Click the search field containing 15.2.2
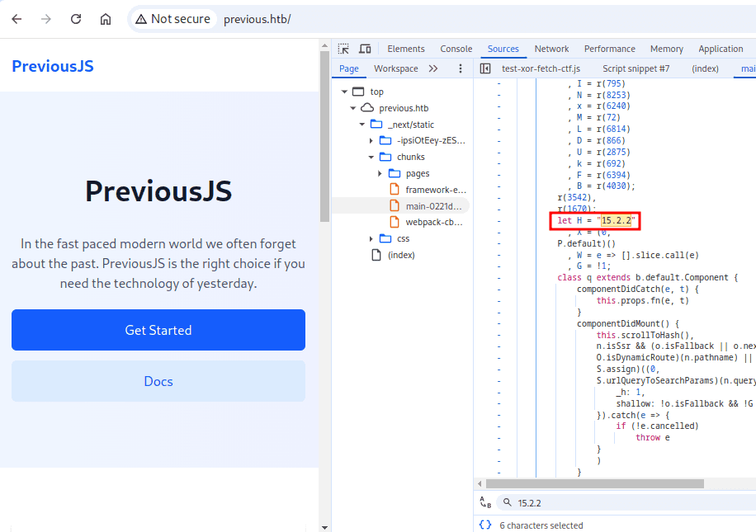The height and width of the screenshot is (532, 756). click(627, 502)
